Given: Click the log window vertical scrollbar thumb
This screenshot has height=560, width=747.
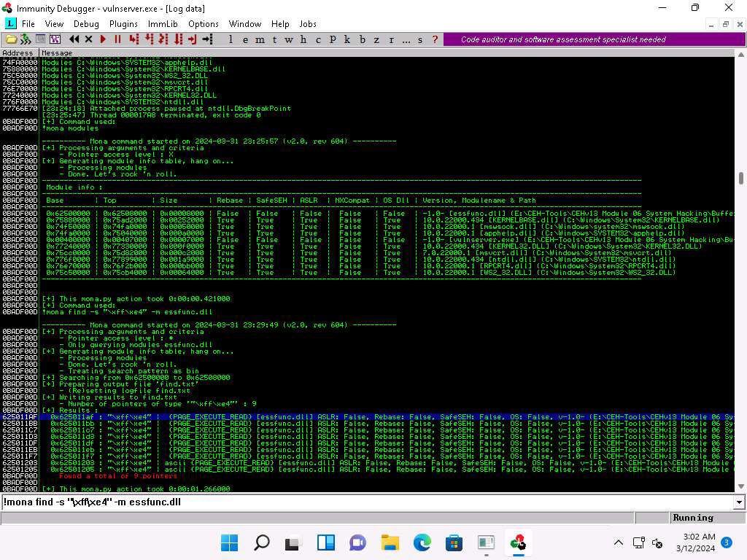Looking at the screenshot, I should pyautogui.click(x=741, y=178).
